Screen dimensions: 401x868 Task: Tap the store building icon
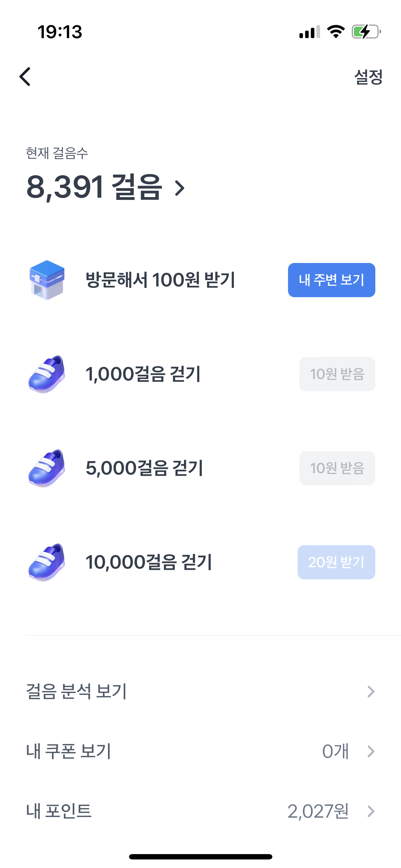tap(47, 280)
